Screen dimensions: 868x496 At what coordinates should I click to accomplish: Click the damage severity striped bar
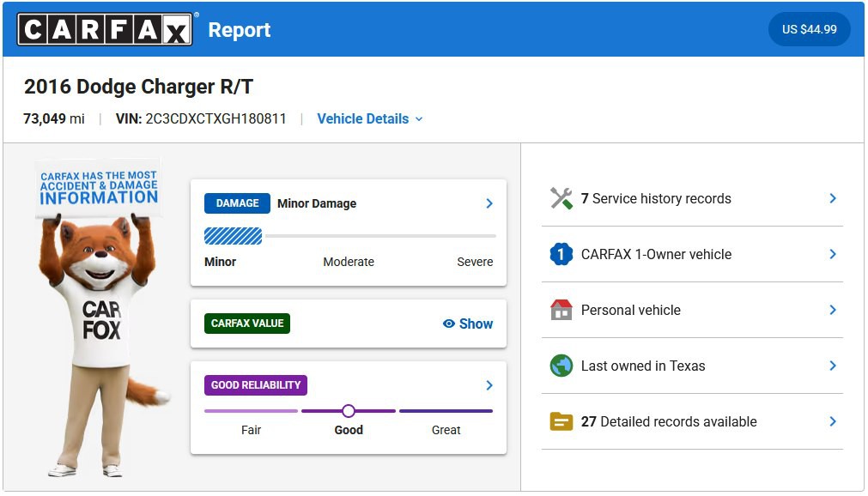[233, 236]
